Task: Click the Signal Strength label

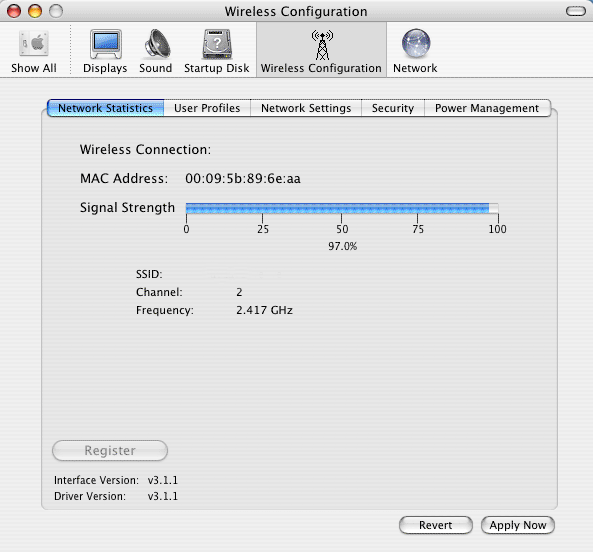Action: (127, 208)
